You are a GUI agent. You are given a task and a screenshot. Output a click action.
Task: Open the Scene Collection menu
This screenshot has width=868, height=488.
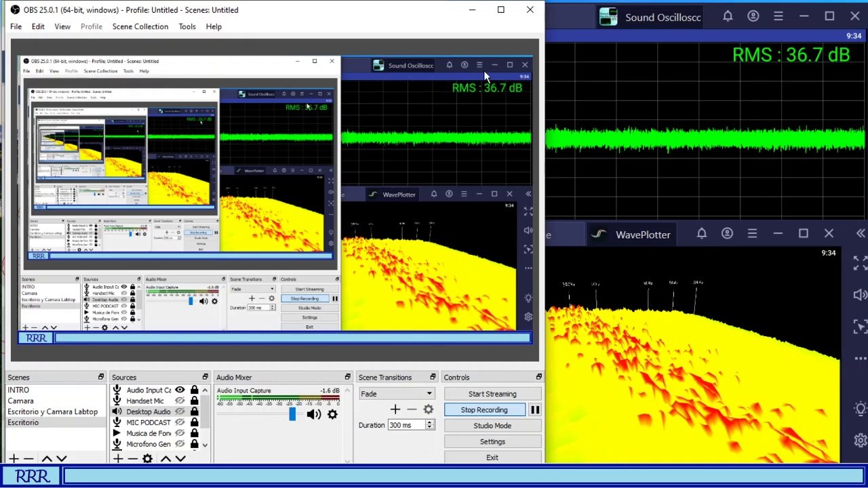pyautogui.click(x=140, y=26)
